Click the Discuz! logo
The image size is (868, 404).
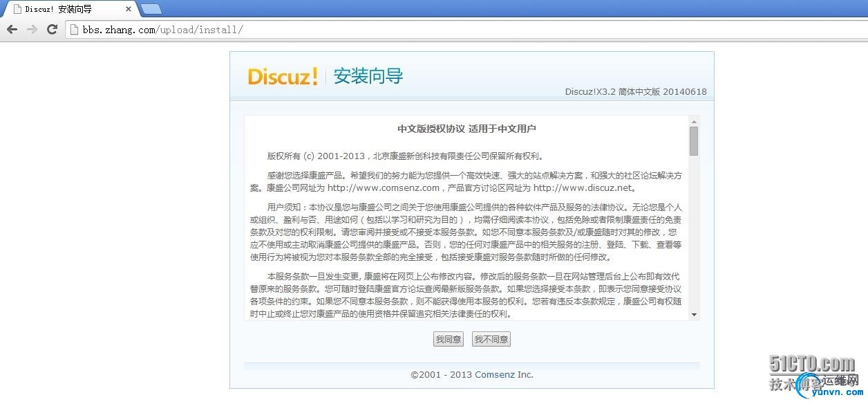coord(283,76)
